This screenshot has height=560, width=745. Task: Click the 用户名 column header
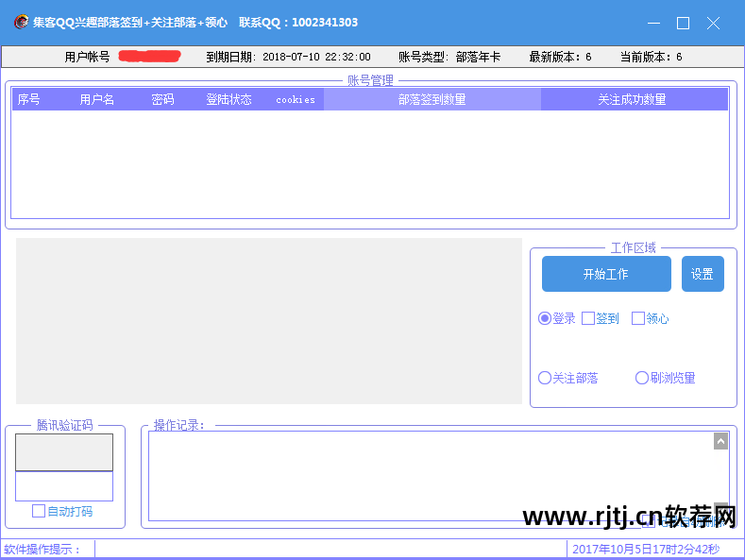coord(96,99)
